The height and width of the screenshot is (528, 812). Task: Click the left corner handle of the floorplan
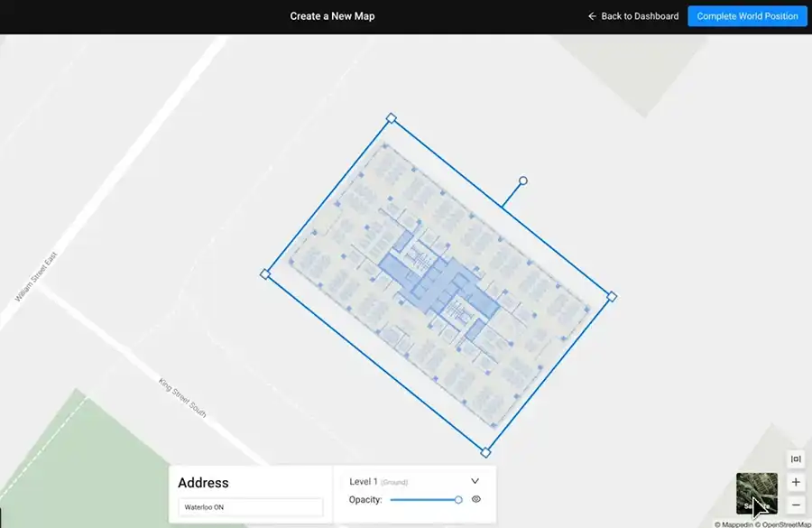[x=266, y=273]
